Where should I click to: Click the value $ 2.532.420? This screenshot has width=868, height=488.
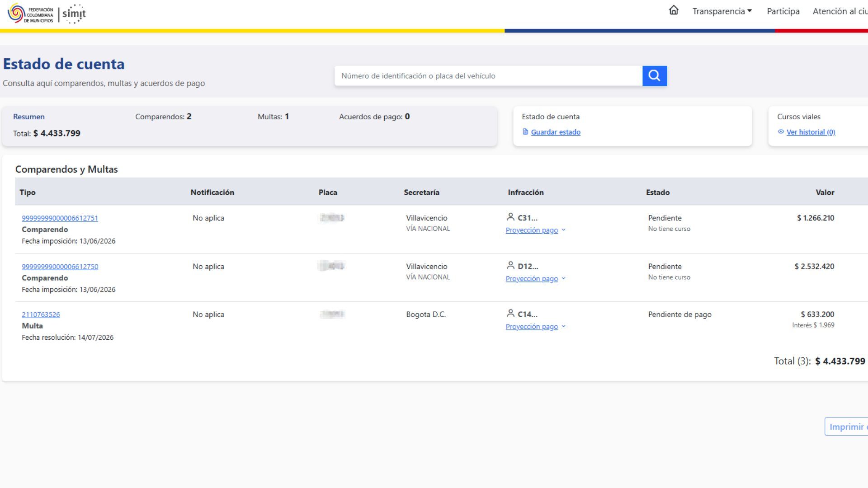point(814,267)
